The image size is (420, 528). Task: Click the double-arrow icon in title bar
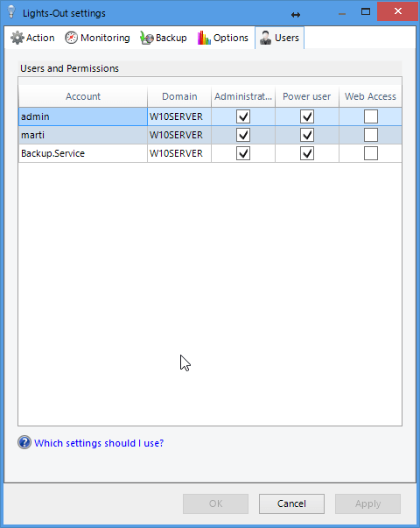pyautogui.click(x=296, y=15)
